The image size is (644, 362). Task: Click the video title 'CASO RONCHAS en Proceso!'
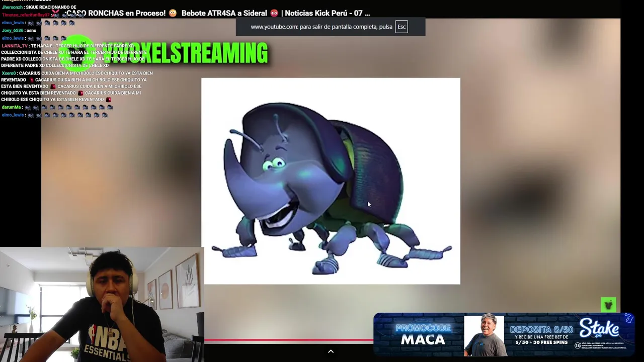point(115,13)
